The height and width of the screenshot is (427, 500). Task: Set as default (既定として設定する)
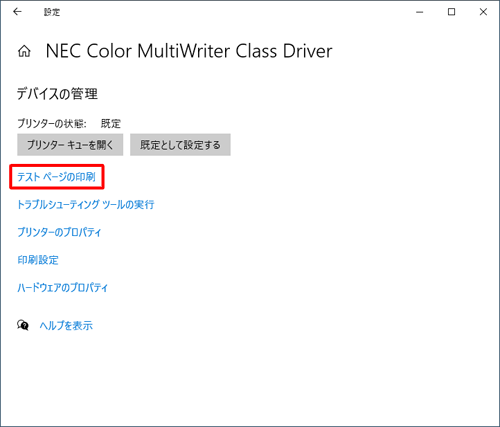click(180, 145)
